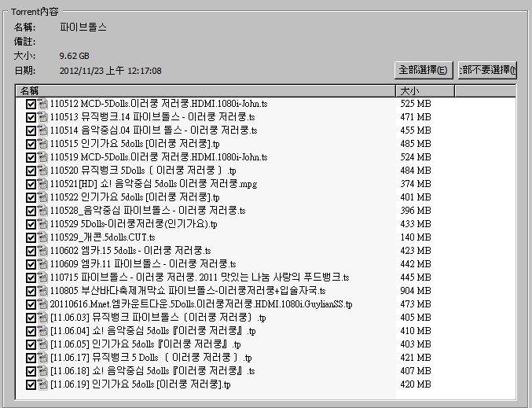Uncheck the 110513 file checkbox
Image resolution: width=532 pixels, height=408 pixels.
(31, 117)
